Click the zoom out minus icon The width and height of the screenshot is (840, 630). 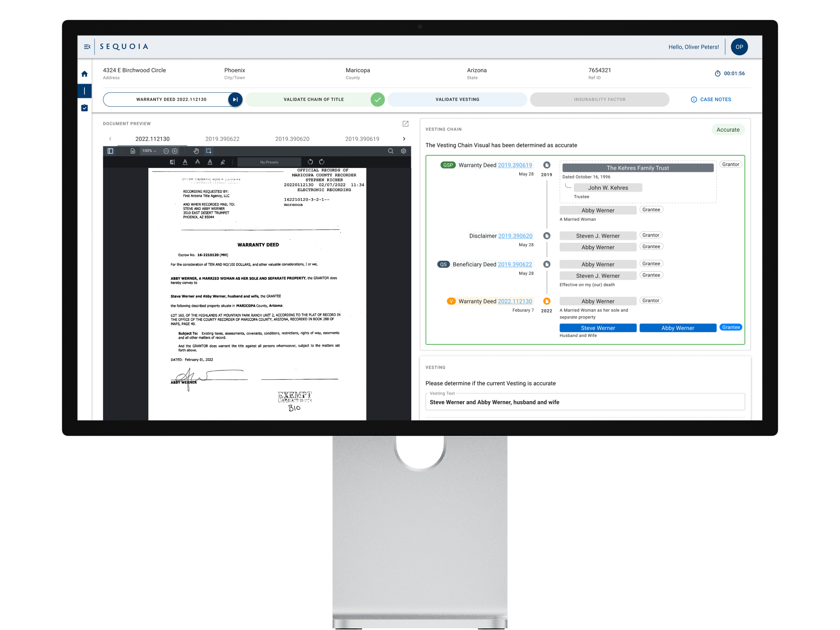click(x=166, y=151)
